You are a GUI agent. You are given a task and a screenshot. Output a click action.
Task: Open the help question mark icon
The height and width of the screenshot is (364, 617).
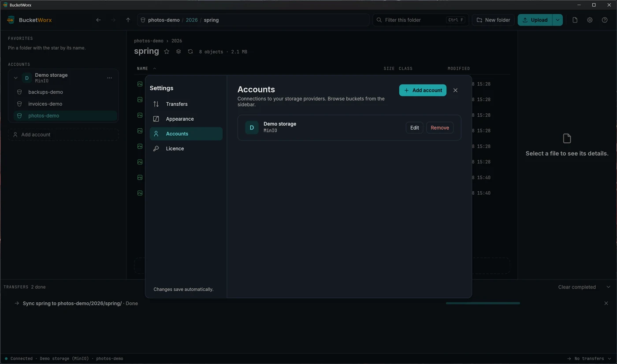point(605,20)
